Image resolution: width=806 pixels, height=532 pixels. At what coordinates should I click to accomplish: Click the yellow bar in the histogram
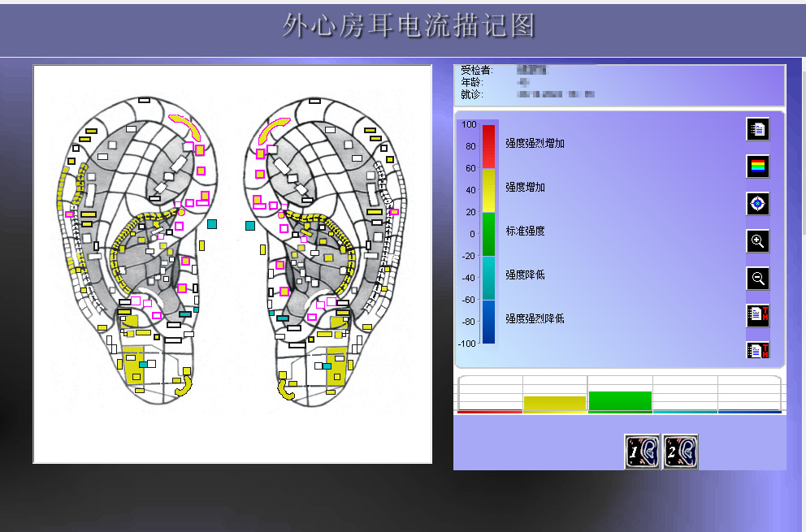(555, 404)
